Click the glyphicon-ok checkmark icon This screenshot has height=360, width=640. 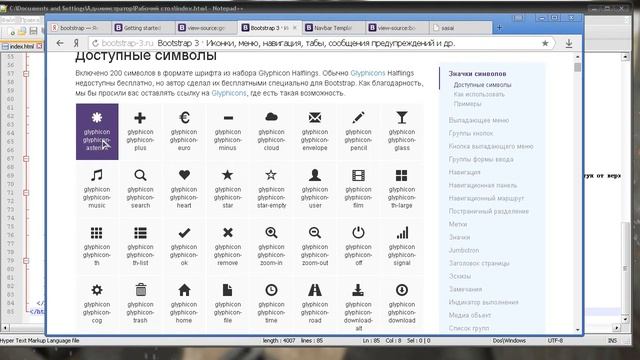[184, 233]
